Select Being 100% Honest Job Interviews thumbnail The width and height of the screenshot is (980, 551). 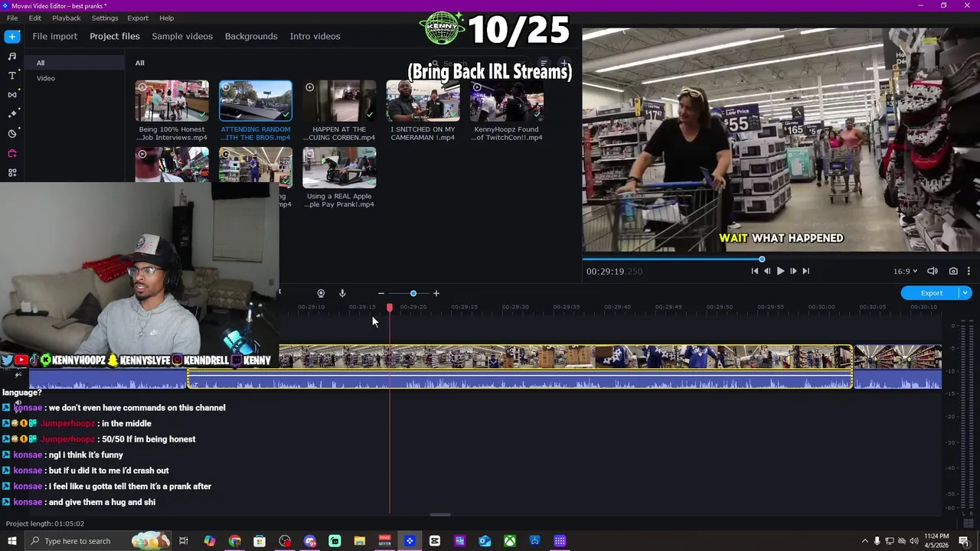(x=172, y=101)
